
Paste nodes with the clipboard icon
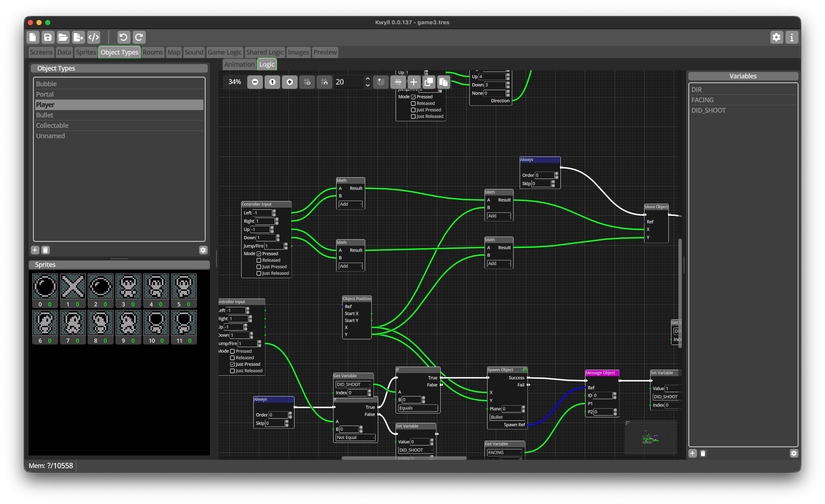pyautogui.click(x=443, y=82)
